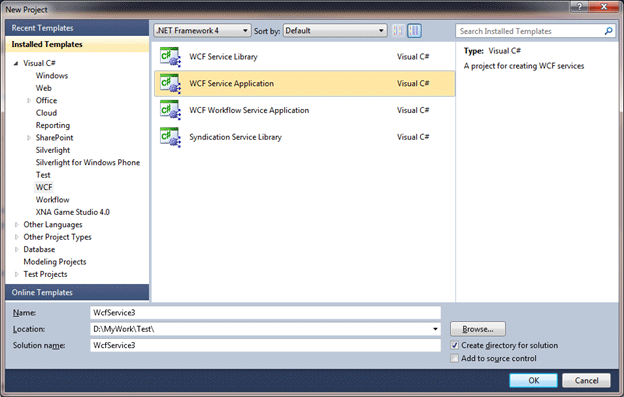Image resolution: width=624 pixels, height=397 pixels.
Task: Select the Workflow category
Action: (x=52, y=200)
